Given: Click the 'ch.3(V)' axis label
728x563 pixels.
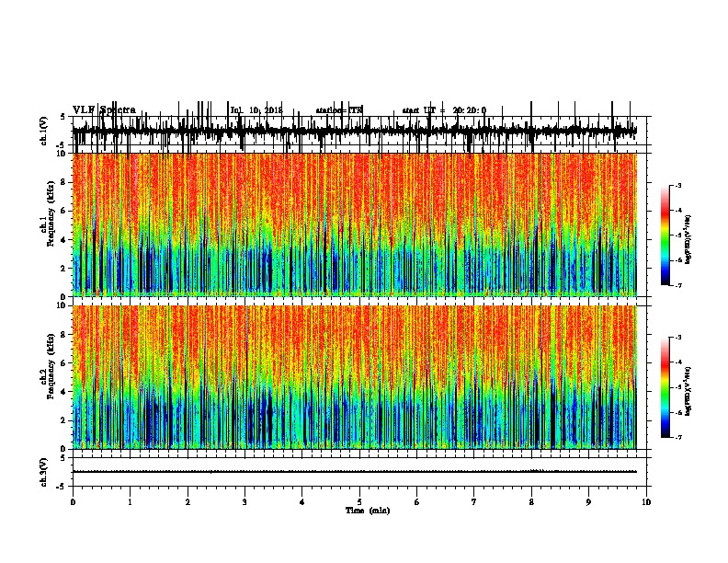Looking at the screenshot, I should tap(43, 472).
